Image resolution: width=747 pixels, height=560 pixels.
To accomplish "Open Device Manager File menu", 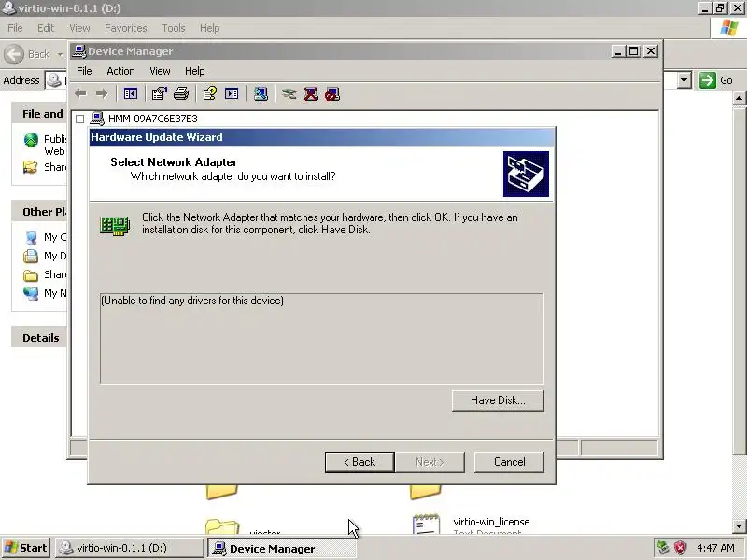I will [84, 71].
